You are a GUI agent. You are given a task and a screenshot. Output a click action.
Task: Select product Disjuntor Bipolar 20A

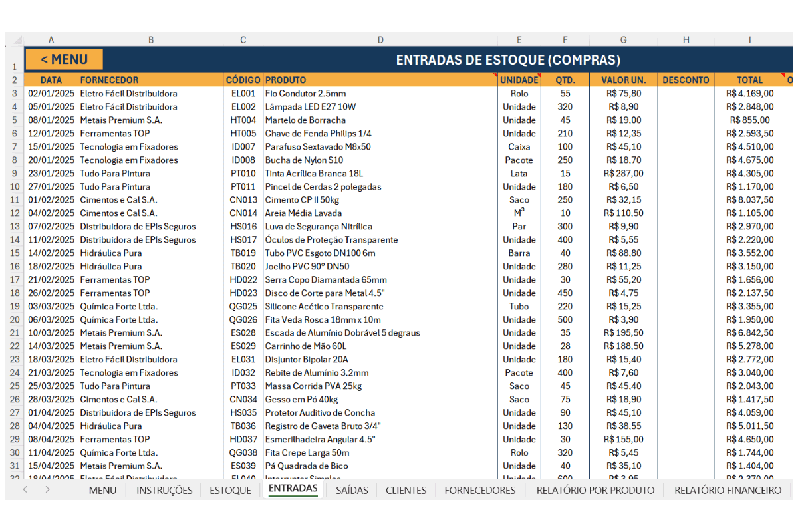point(380,360)
